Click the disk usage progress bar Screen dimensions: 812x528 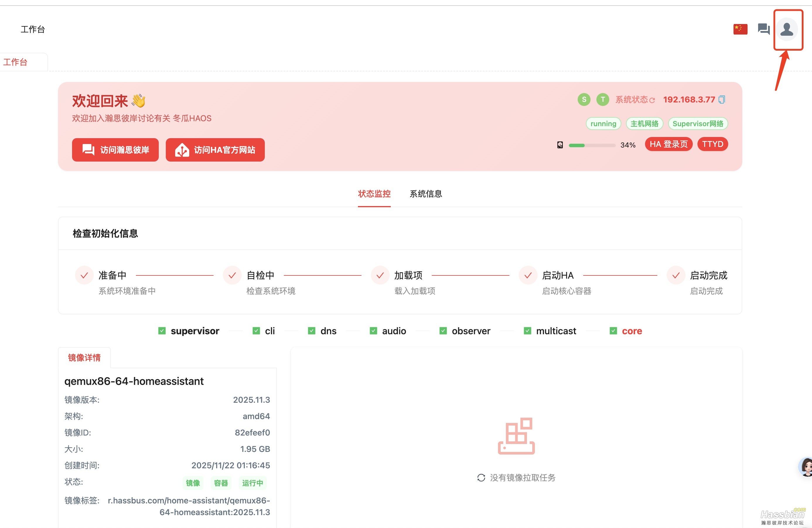click(x=592, y=145)
